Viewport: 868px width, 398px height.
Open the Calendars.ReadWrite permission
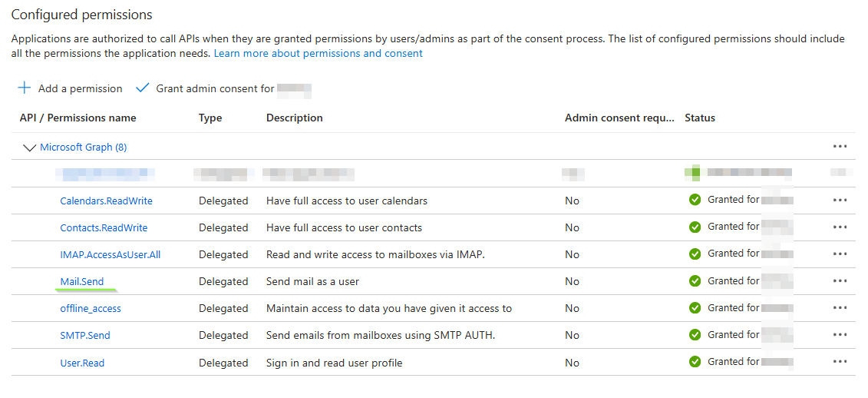[x=106, y=201]
